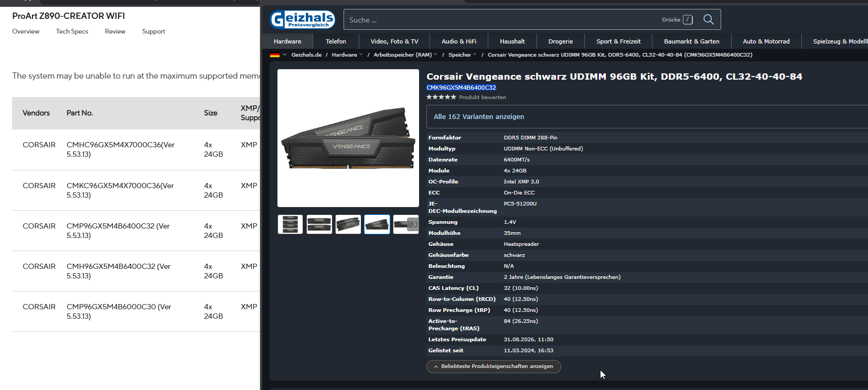The width and height of the screenshot is (868, 390).
Task: Click part number CMH96GX5M4B6400C32
Action: pos(119,271)
